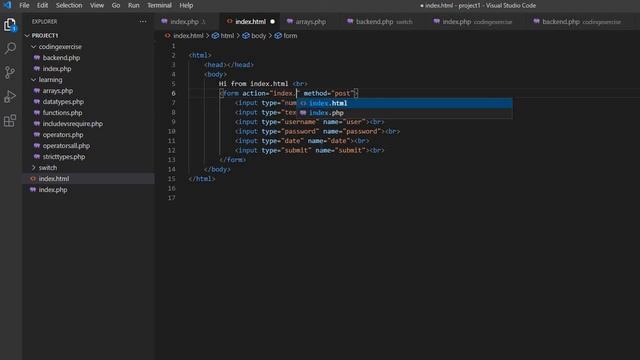Screen dimensions: 640x360
Task: Click the date input line of code
Action: [x=302, y=141]
